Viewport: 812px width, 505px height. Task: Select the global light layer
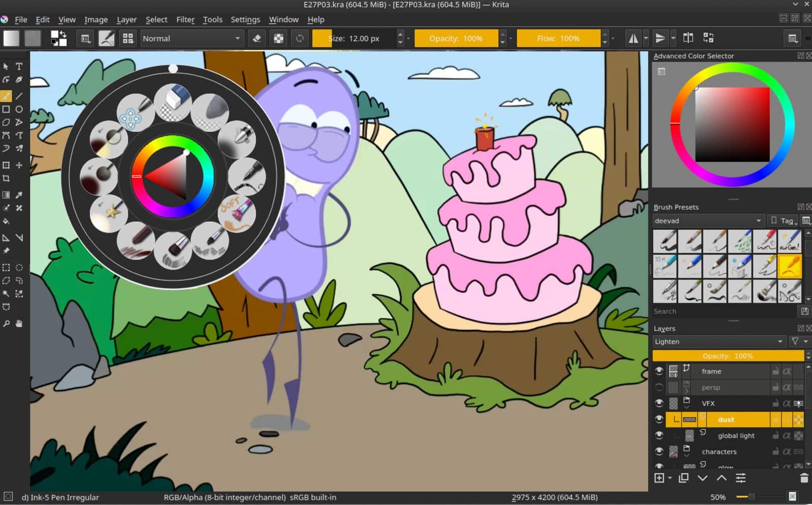736,436
